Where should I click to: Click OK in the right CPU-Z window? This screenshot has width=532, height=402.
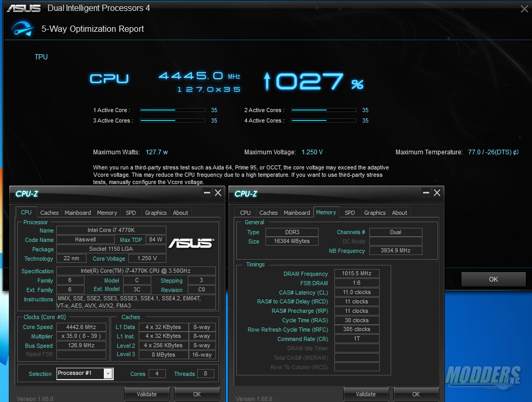[416, 394]
